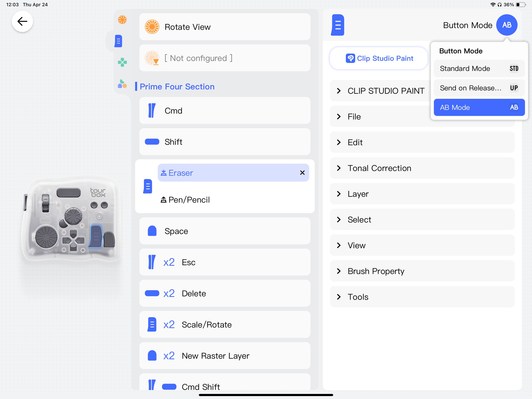The image size is (532, 399).
Task: Open the orange knob sidebar tab
Action: (x=122, y=20)
